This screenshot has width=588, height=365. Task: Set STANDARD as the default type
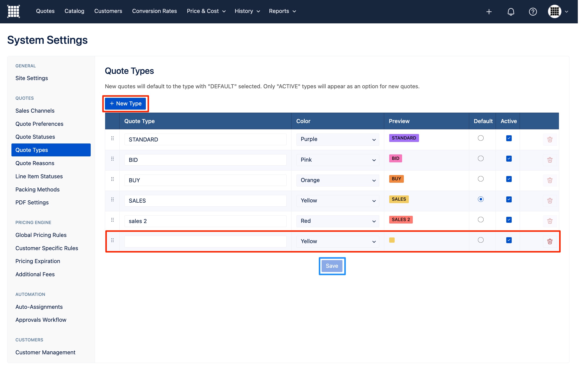(481, 138)
